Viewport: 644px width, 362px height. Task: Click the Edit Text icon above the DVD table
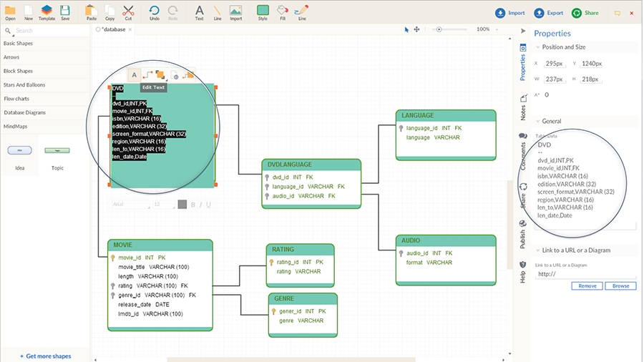click(134, 74)
